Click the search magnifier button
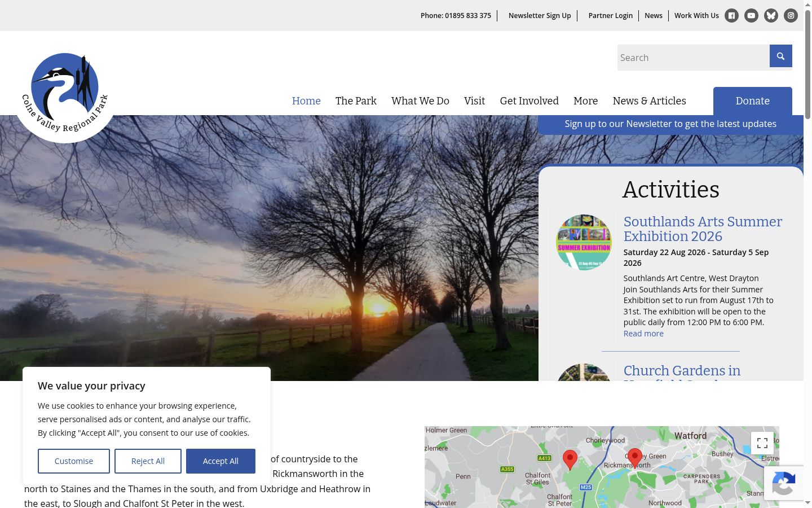812x508 pixels. [781, 56]
